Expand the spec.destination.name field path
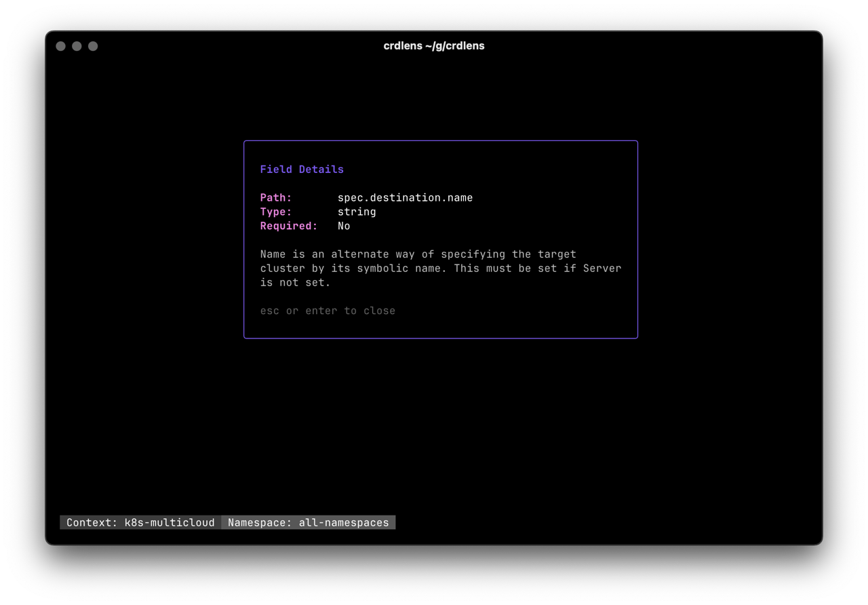868x605 pixels. [405, 197]
